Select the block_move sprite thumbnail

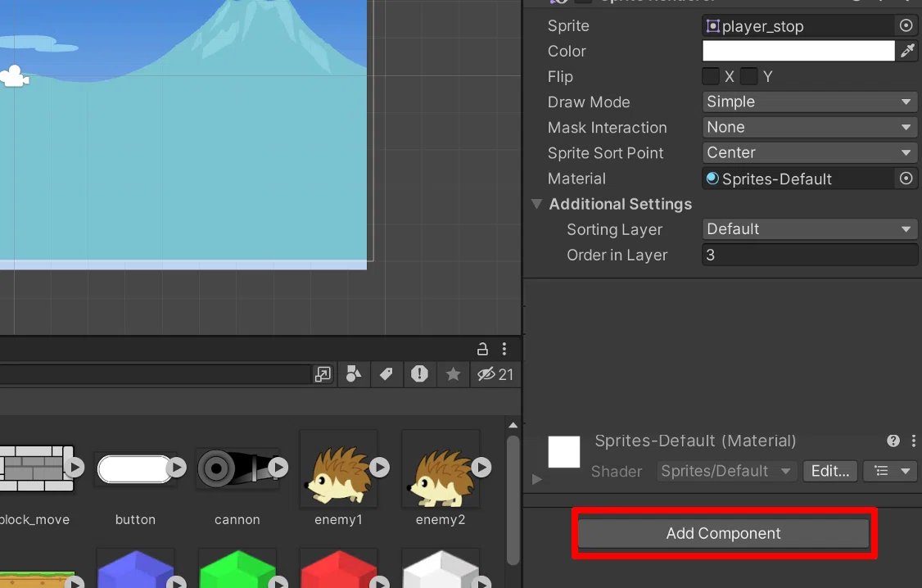click(x=37, y=468)
